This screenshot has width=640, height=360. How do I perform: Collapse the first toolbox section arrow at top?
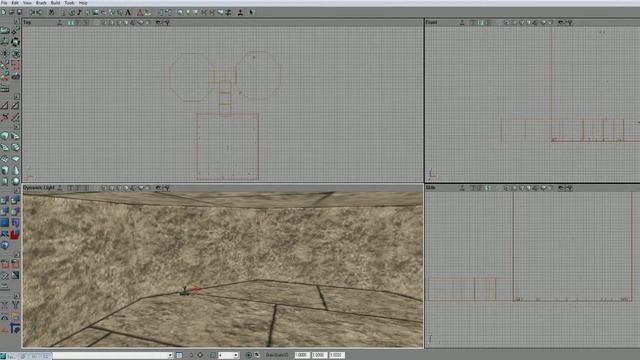click(16, 22)
